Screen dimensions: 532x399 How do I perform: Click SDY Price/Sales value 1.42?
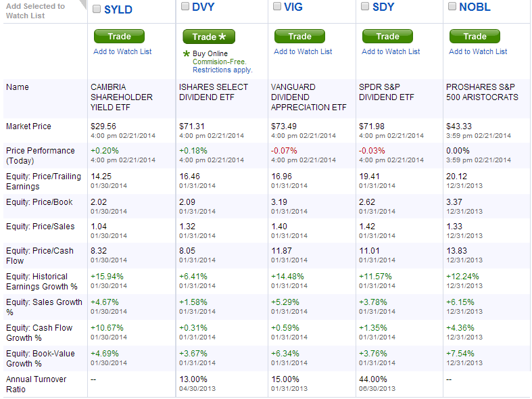point(367,227)
